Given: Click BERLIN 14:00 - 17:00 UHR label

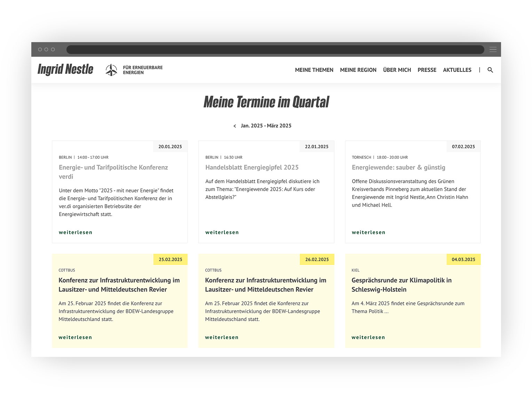Looking at the screenshot, I should [x=84, y=157].
